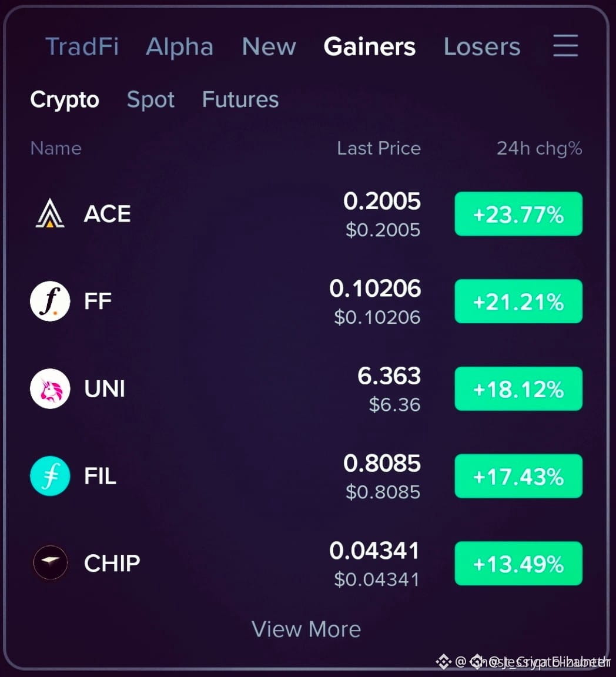Tap the ACE coin logo
The height and width of the screenshot is (677, 616).
(50, 213)
